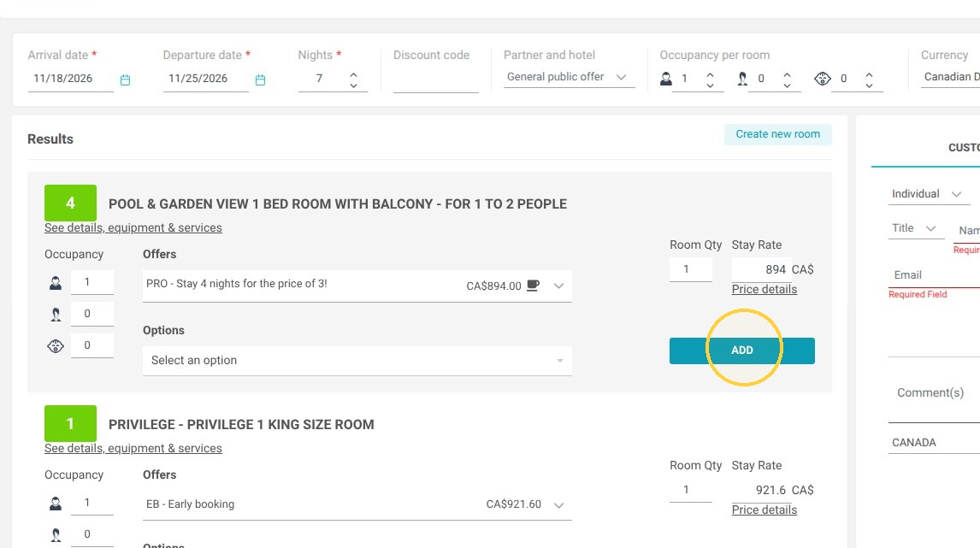
Task: Click the POOL & GARDEN VIEW room title
Action: (x=338, y=204)
